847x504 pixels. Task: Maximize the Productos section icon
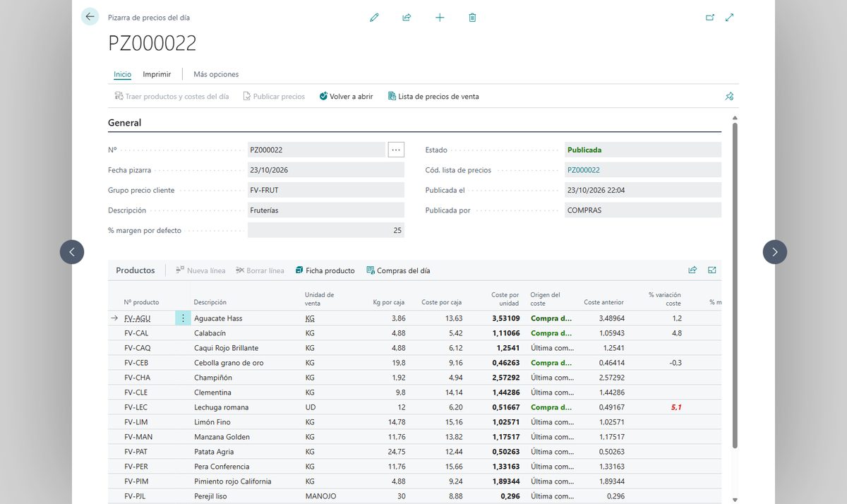coord(712,270)
